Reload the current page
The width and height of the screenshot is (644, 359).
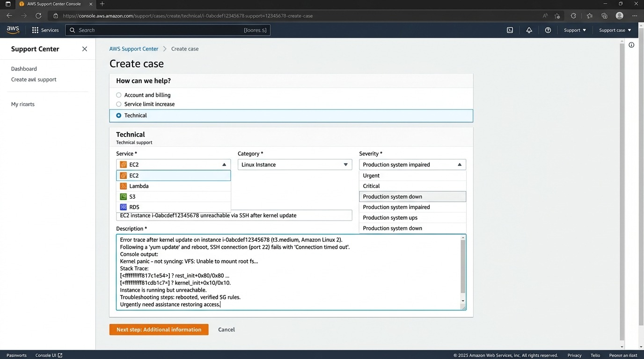(x=38, y=15)
